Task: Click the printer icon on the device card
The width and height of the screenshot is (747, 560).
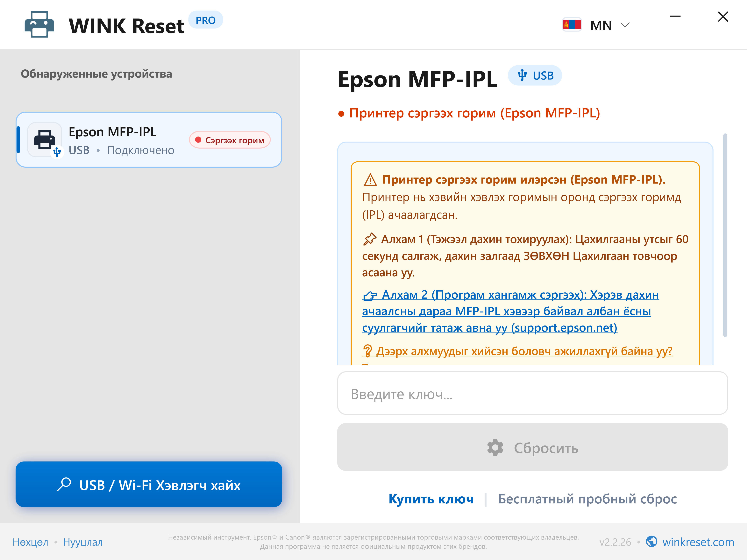Action: (45, 139)
